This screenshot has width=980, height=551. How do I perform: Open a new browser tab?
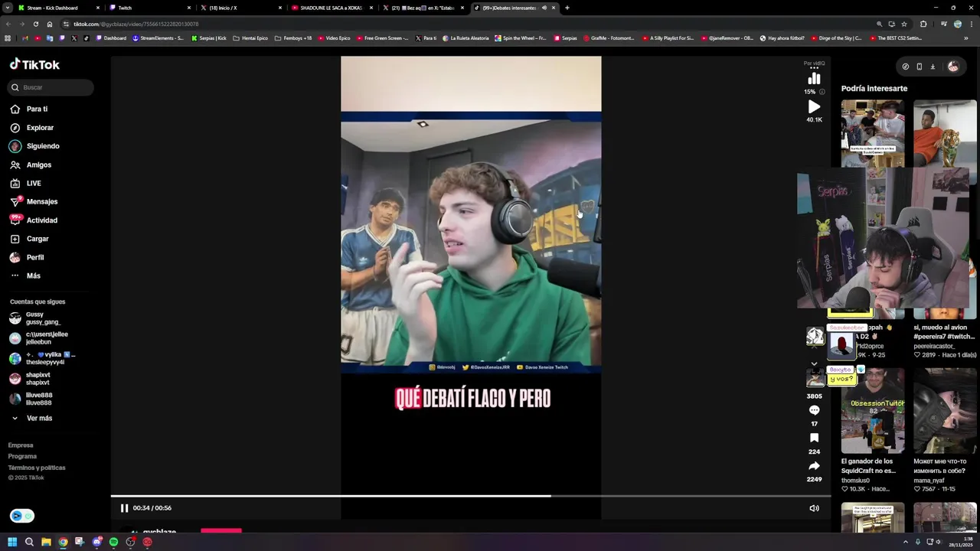click(567, 8)
